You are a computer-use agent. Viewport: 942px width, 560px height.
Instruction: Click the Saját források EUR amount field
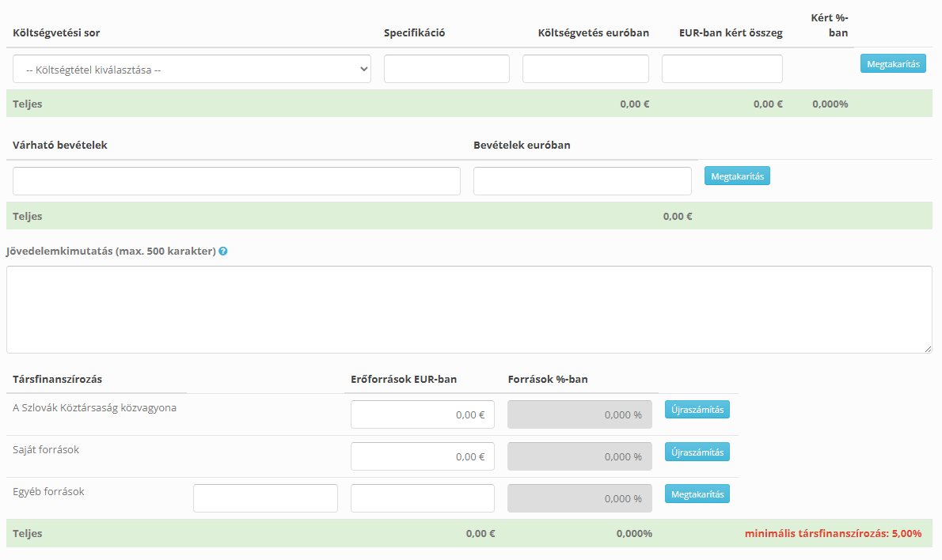(422, 456)
